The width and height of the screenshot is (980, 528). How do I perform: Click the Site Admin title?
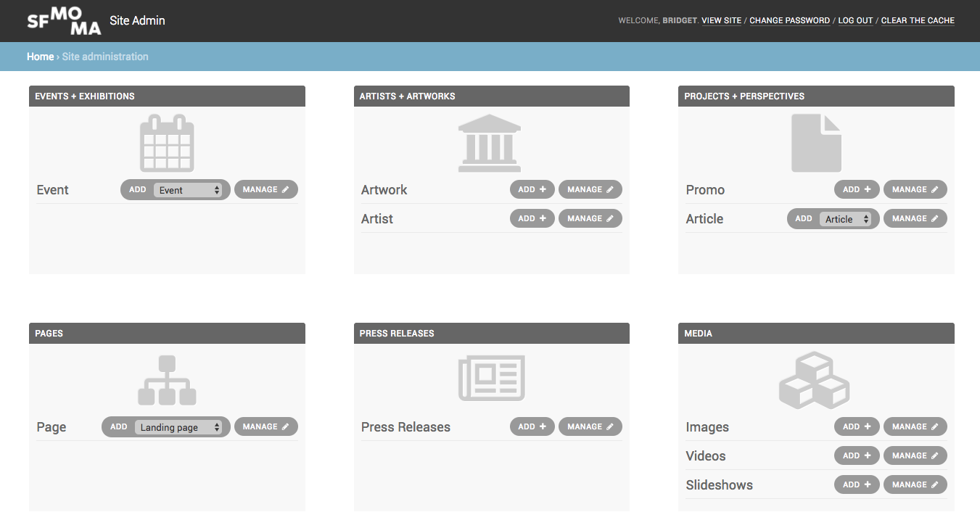click(138, 21)
